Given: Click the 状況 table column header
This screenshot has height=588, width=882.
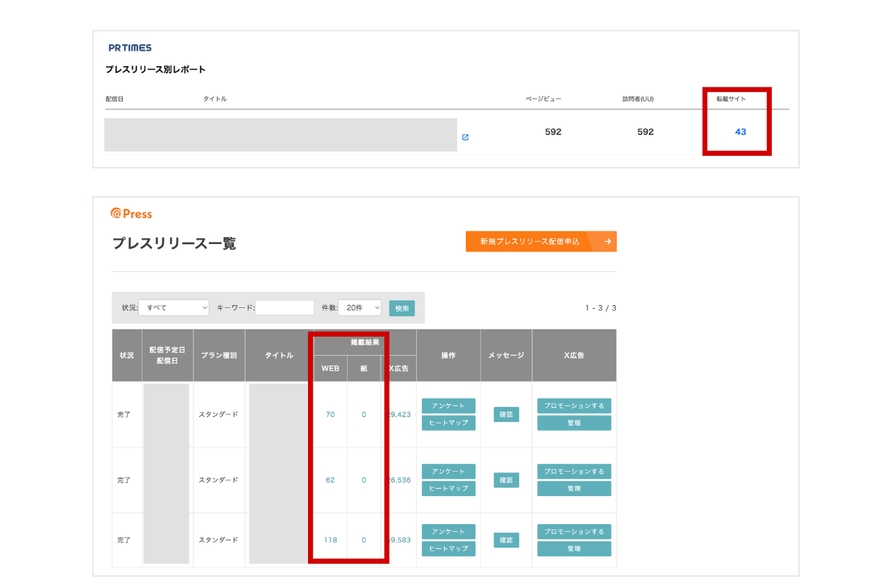Looking at the screenshot, I should (126, 355).
